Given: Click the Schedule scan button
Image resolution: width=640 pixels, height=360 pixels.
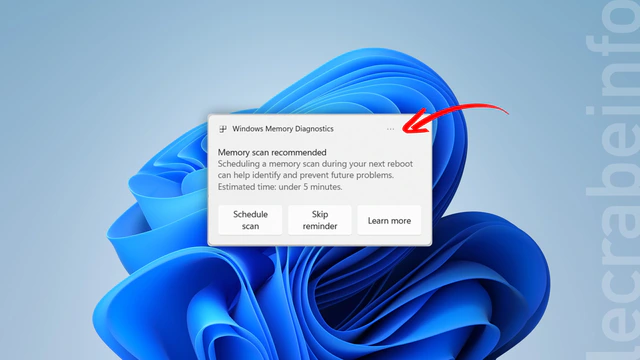Looking at the screenshot, I should click(250, 220).
